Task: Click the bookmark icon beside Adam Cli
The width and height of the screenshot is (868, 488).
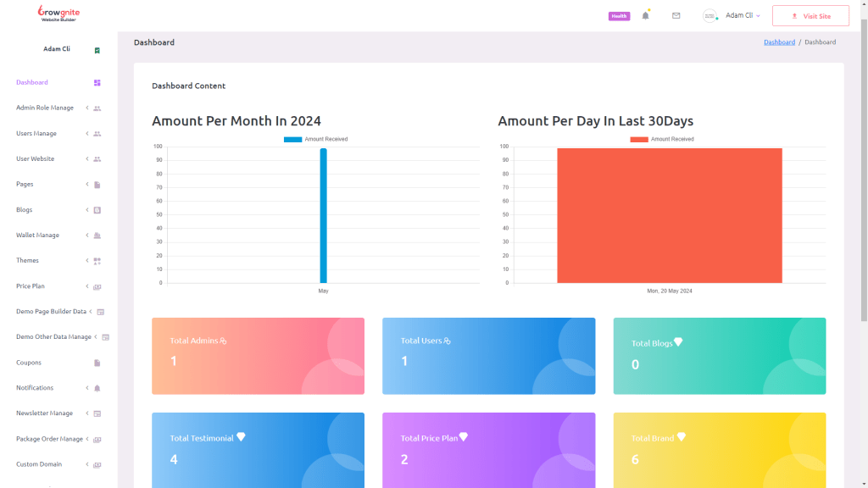Action: (97, 50)
